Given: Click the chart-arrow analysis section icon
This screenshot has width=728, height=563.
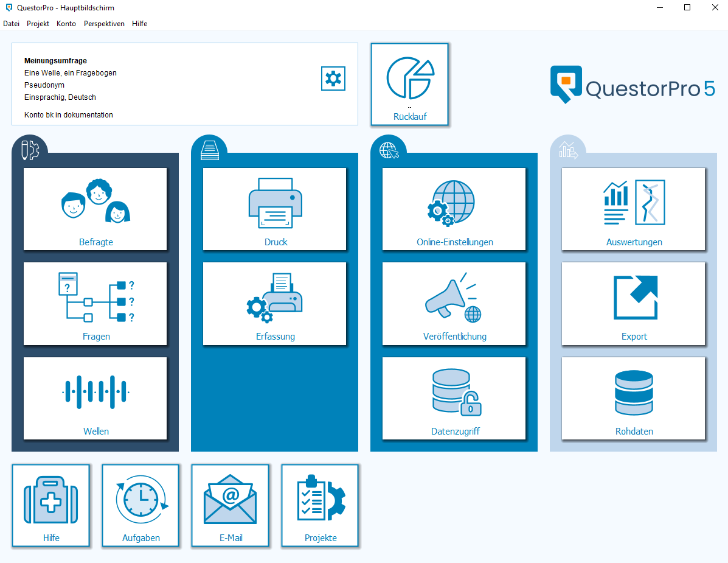Looking at the screenshot, I should [x=568, y=150].
